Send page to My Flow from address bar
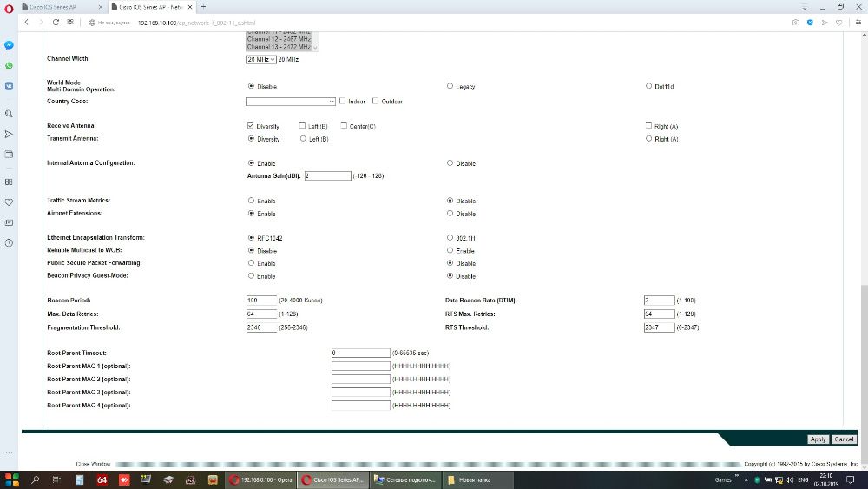 tap(825, 23)
